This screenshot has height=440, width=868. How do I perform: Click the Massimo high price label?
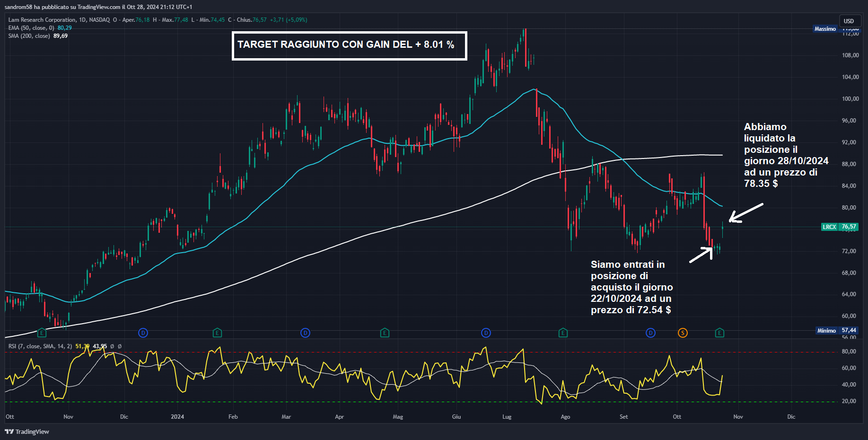coord(825,29)
